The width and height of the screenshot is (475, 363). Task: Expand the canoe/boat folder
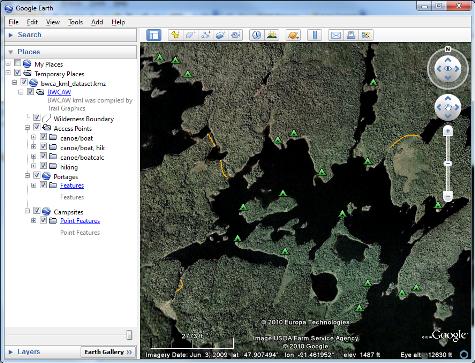[x=33, y=137]
